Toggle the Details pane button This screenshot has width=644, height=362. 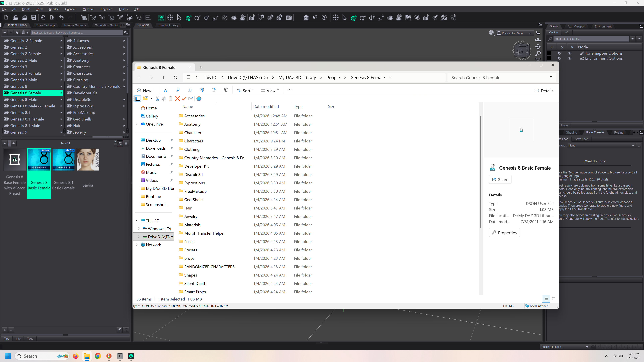coord(544,91)
